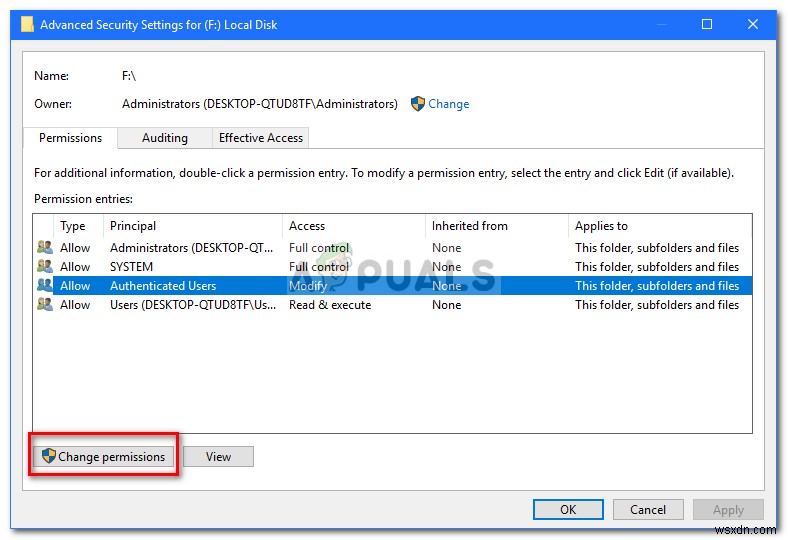
Task: Open the Effective Access tab
Action: coord(261,138)
